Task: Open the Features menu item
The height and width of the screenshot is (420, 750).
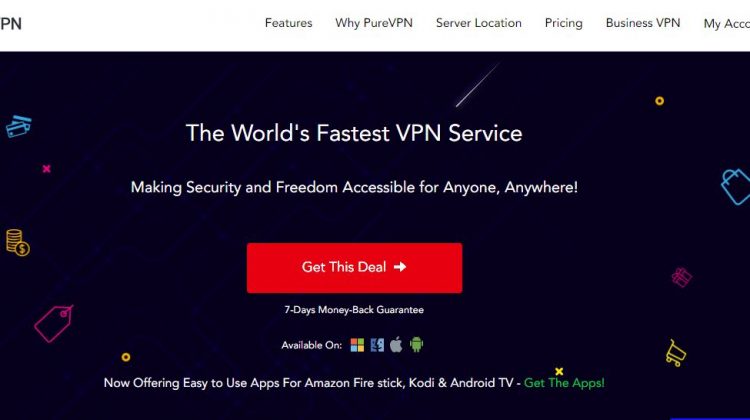Action: (288, 23)
